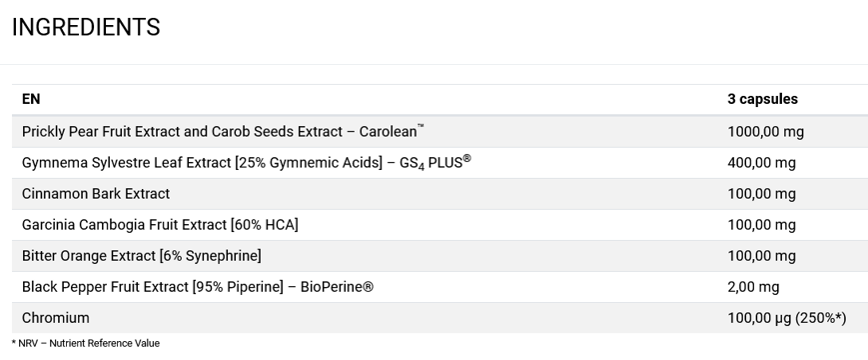
Task: Select Black Pepper Fruit Extract BioPerine row
Action: pos(440,287)
